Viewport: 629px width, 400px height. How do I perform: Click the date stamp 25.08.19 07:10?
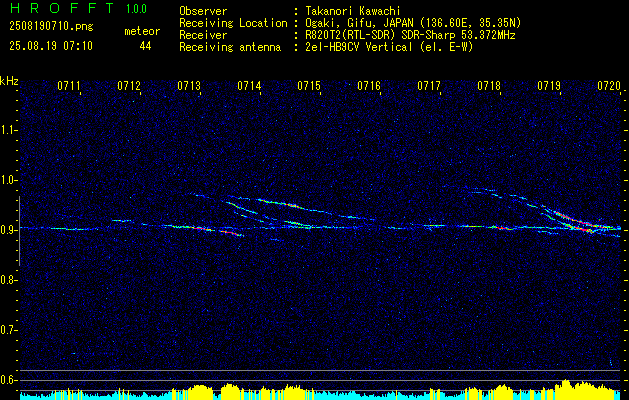pos(51,46)
